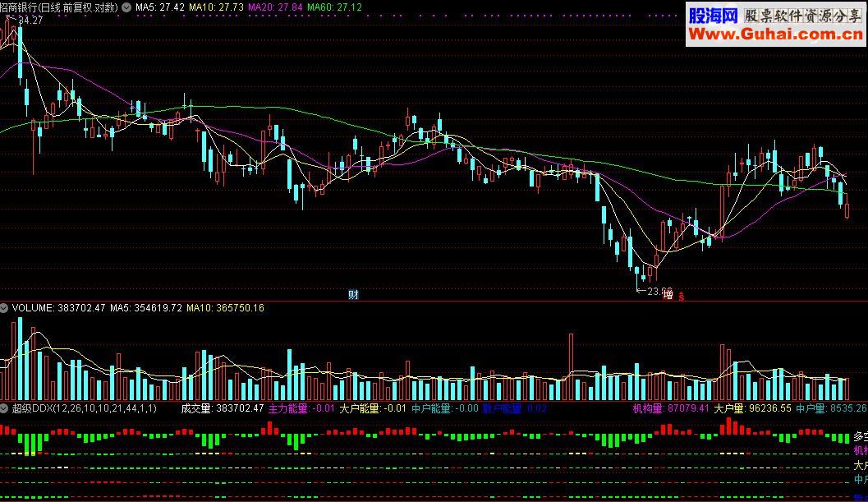Click the 主力能量: -0.01 value
This screenshot has height=502, width=868.
[301, 408]
